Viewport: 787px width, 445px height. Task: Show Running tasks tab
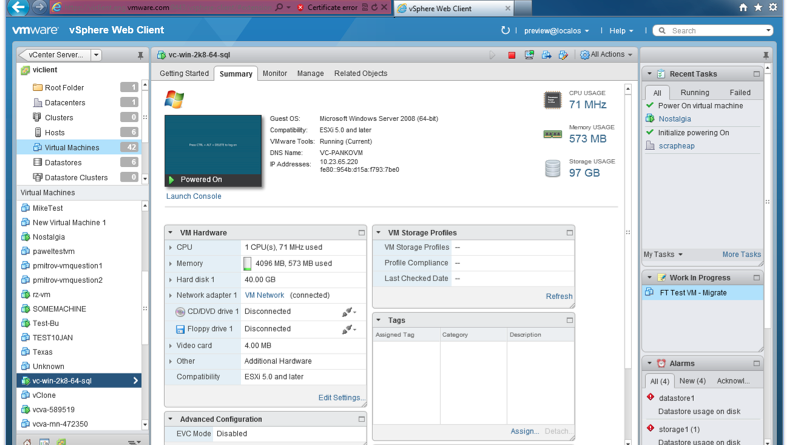click(695, 92)
